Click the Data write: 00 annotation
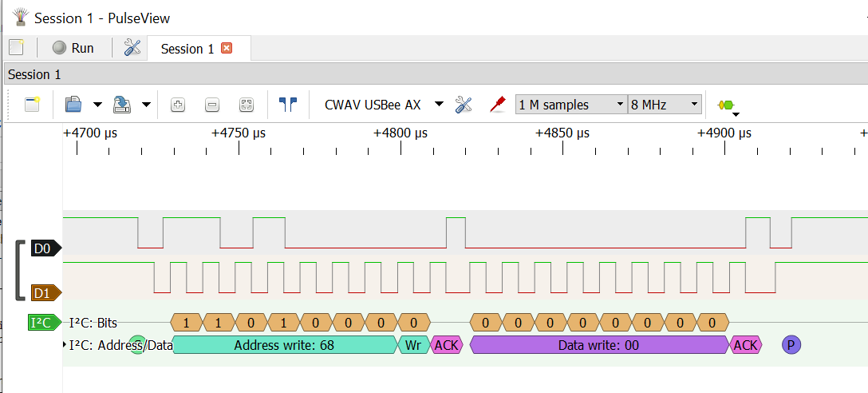 pos(598,345)
